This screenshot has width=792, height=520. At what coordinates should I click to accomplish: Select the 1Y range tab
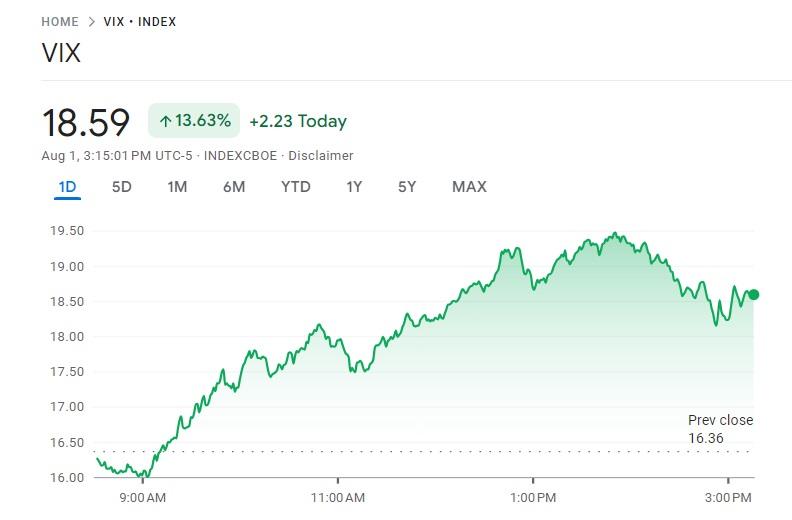tap(354, 186)
